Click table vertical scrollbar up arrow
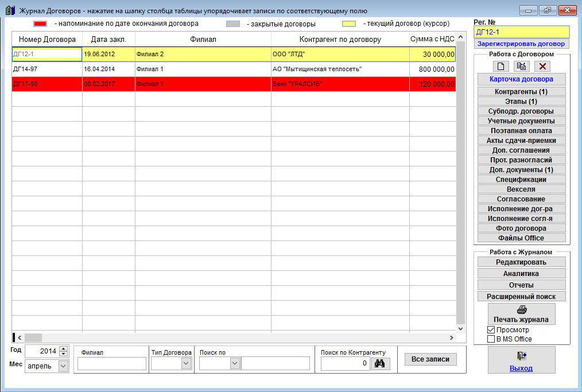The width and height of the screenshot is (582, 392). [461, 37]
